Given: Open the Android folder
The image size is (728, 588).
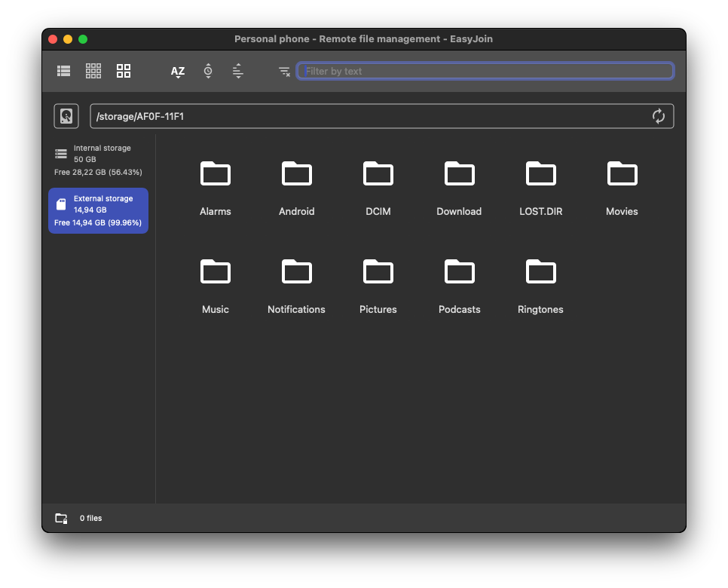Looking at the screenshot, I should point(297,188).
